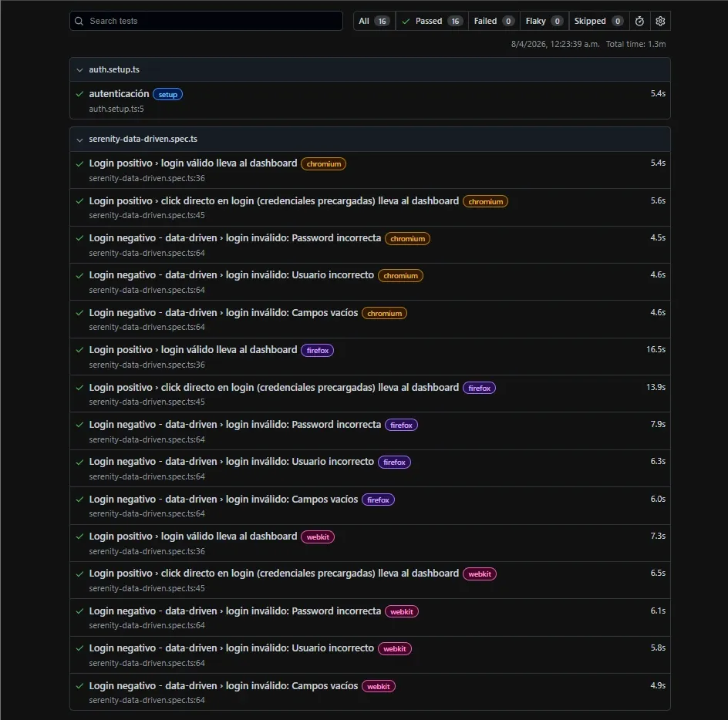Click the firefox badge on 'Password incorrecta' test
Screen dimensions: 728x720
click(x=401, y=425)
